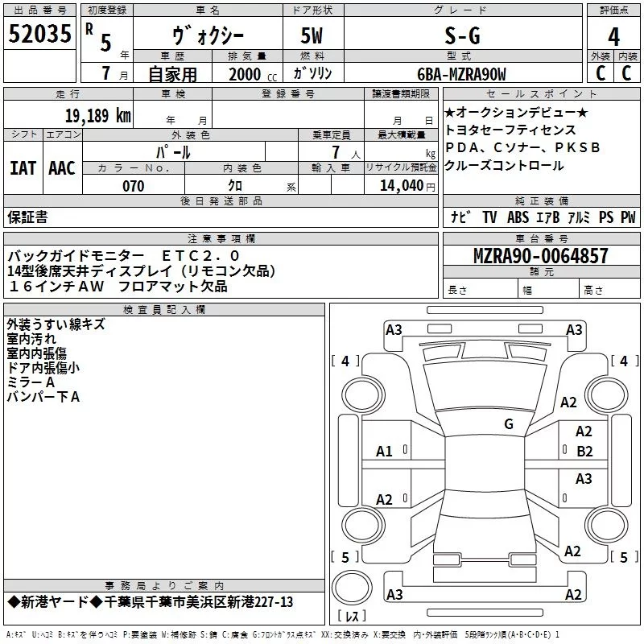The width and height of the screenshot is (644, 644).
Task: Select the 初度登録 header
Action: click(107, 10)
